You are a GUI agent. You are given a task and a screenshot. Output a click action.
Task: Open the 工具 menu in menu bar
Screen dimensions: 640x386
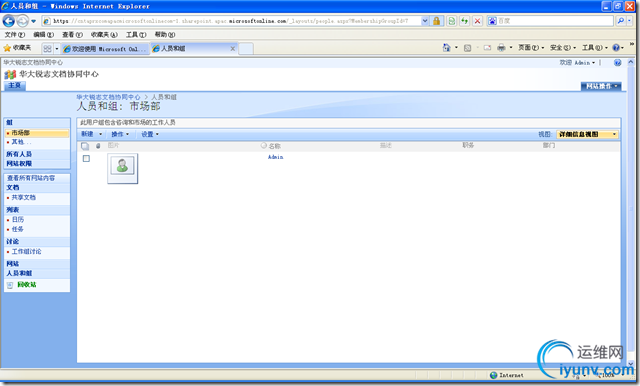click(136, 35)
